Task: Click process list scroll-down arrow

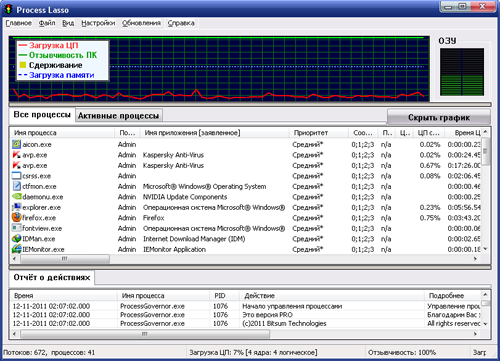Action: (x=485, y=249)
